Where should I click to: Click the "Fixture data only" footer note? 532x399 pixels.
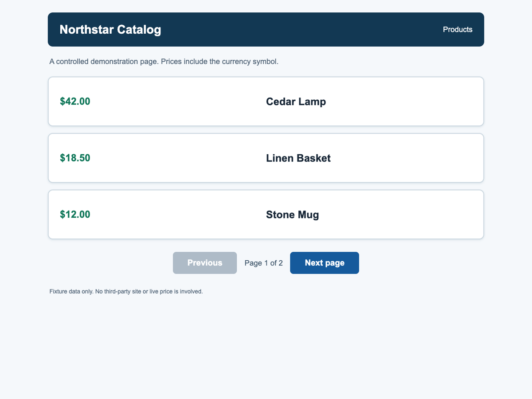[x=126, y=292]
